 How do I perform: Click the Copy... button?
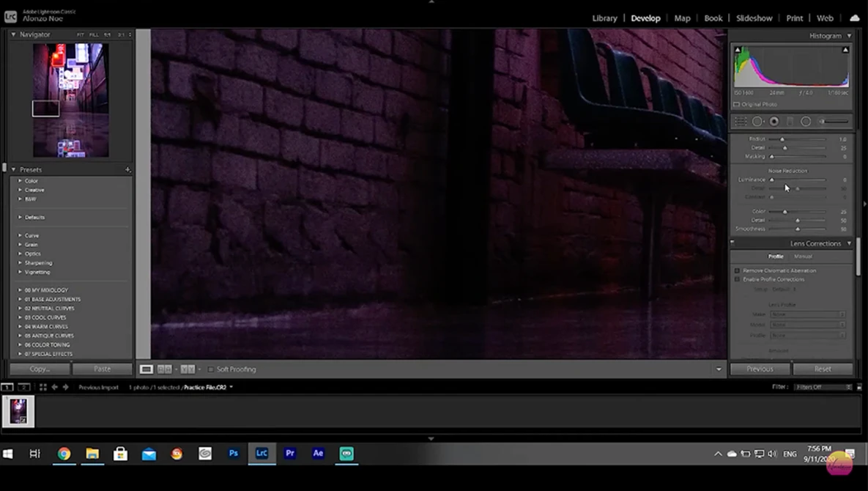point(40,369)
